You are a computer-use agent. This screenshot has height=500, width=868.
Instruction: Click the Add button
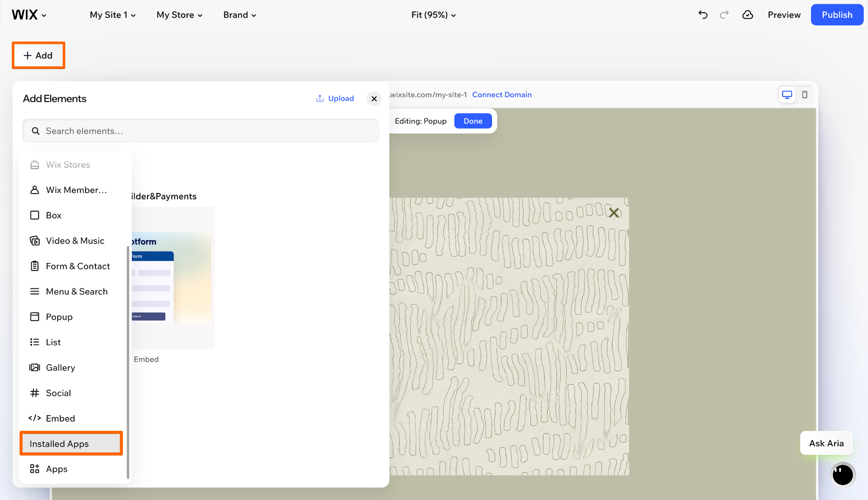pyautogui.click(x=38, y=56)
